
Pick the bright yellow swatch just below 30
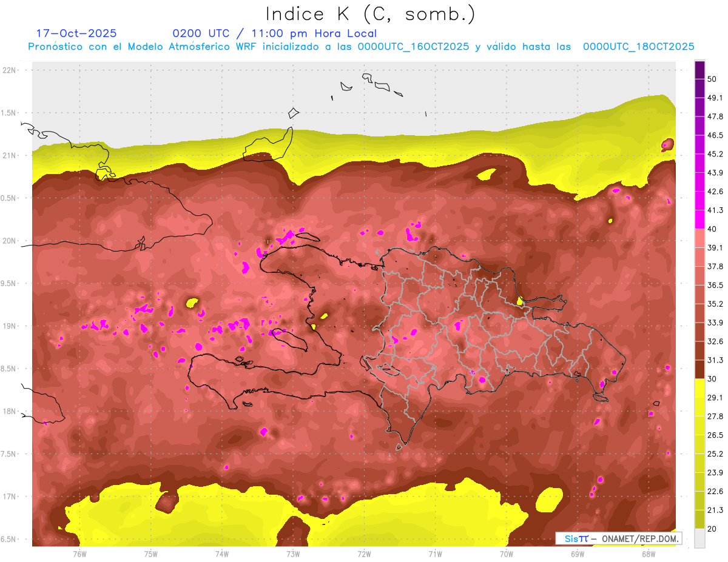[x=699, y=388]
